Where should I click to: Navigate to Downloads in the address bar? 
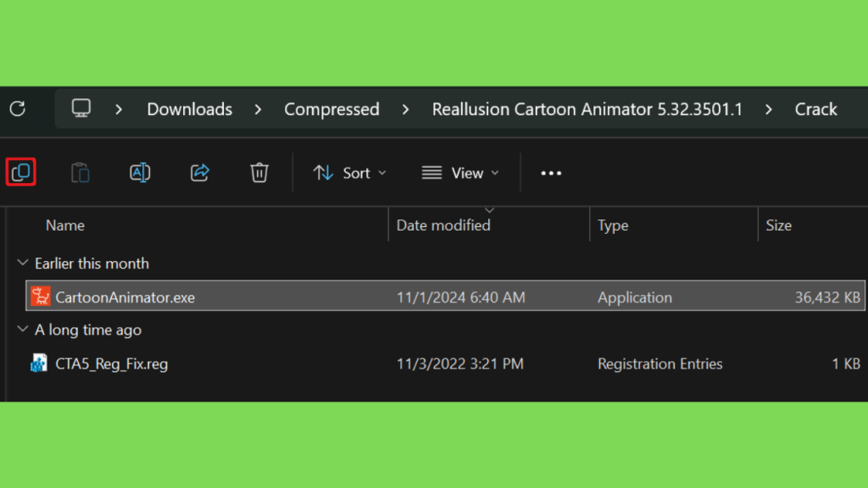[189, 109]
